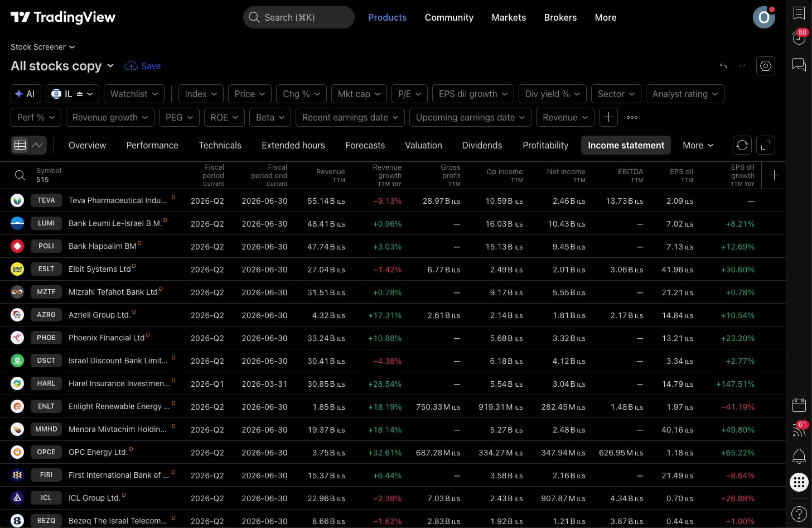Open Phoenix Financial Ltd stock page
Image resolution: width=812 pixels, height=528 pixels.
coord(107,338)
